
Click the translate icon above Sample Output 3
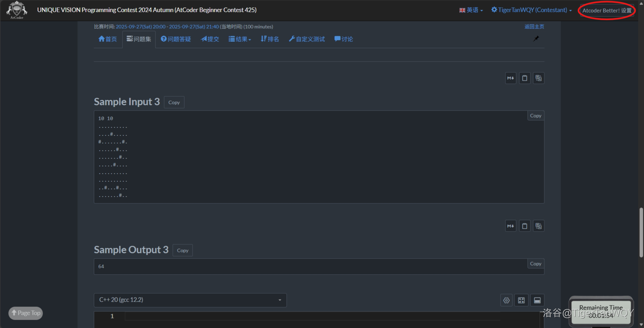point(538,226)
